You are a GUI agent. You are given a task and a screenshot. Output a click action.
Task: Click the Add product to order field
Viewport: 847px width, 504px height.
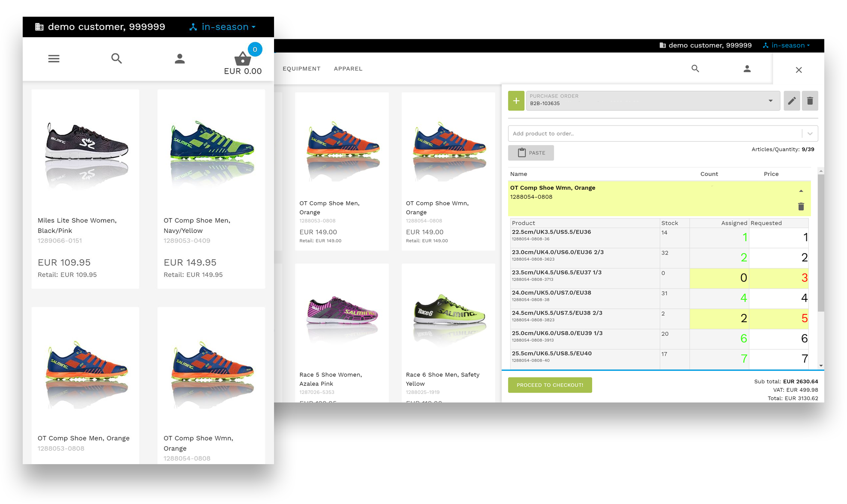pos(655,134)
